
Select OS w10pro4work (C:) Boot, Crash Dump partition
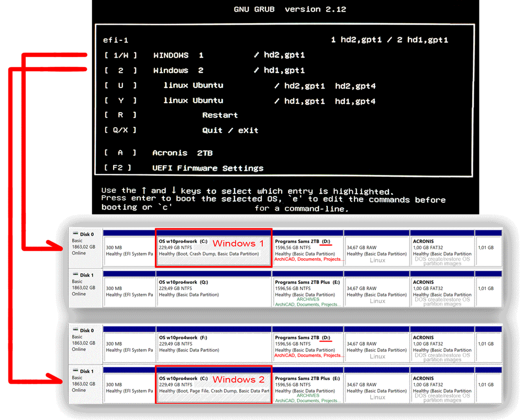point(214,248)
